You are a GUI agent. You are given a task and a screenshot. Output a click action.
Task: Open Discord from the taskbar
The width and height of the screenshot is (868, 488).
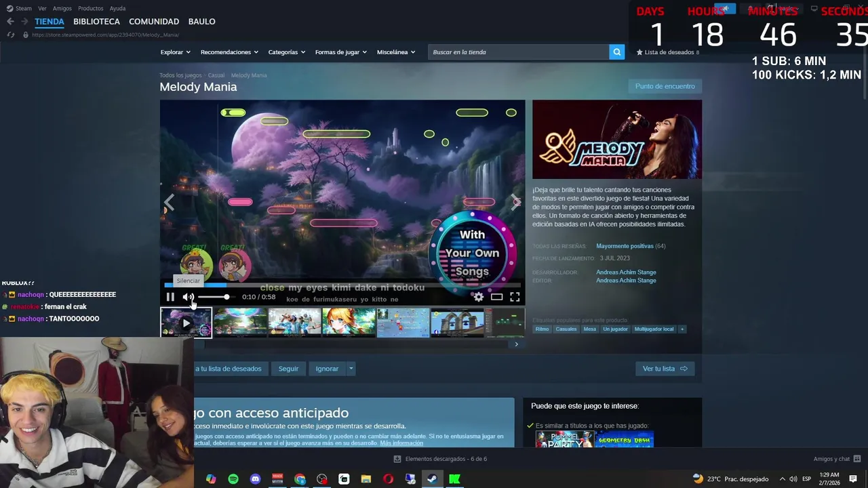(255, 479)
